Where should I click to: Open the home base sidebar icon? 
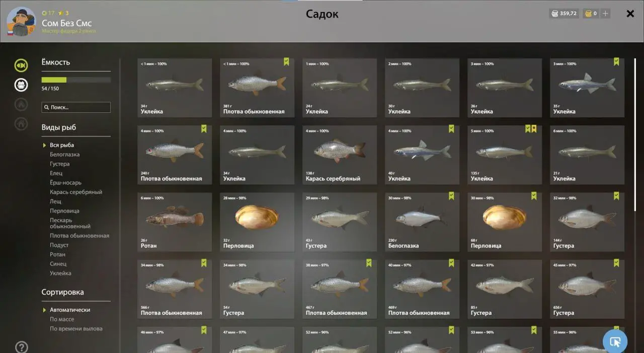click(x=21, y=123)
